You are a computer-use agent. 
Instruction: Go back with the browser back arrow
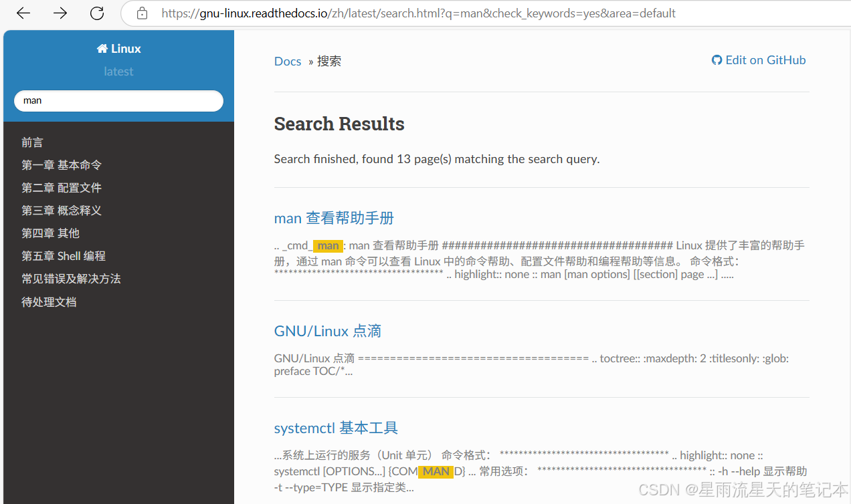(23, 13)
